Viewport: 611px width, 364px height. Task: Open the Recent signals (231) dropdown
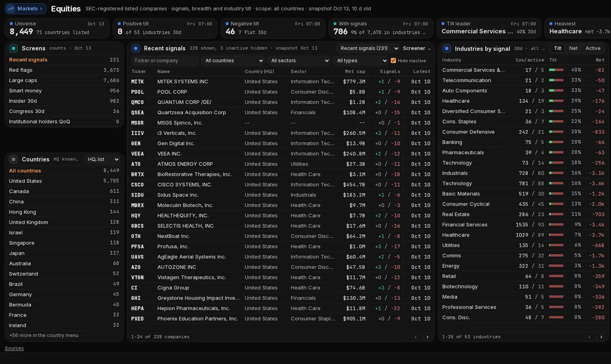(x=368, y=48)
